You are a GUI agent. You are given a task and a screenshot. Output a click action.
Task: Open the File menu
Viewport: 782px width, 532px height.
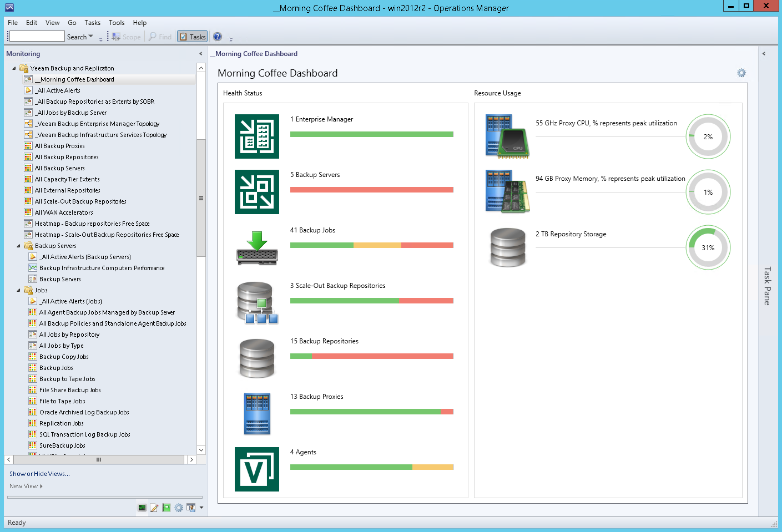pyautogui.click(x=13, y=23)
